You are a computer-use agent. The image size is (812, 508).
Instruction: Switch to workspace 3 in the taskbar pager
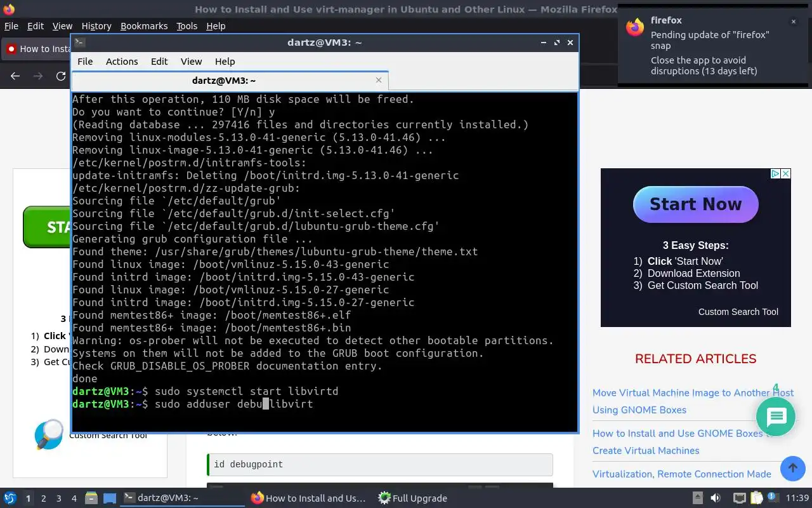(x=58, y=498)
